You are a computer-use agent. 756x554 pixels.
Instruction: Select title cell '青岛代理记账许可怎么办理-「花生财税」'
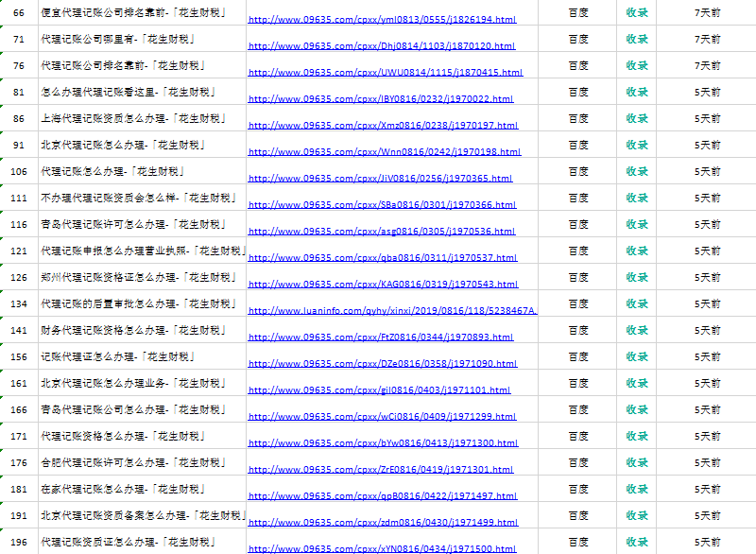pyautogui.click(x=143, y=225)
